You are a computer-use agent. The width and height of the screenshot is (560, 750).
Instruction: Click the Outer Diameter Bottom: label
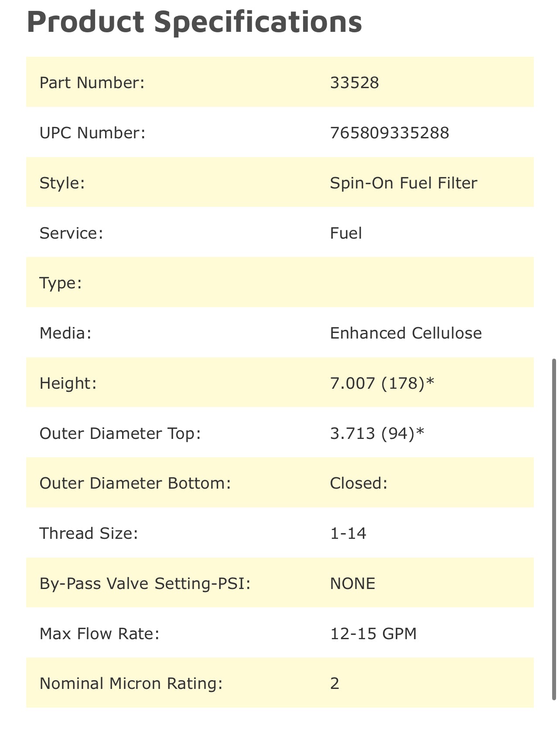point(135,483)
